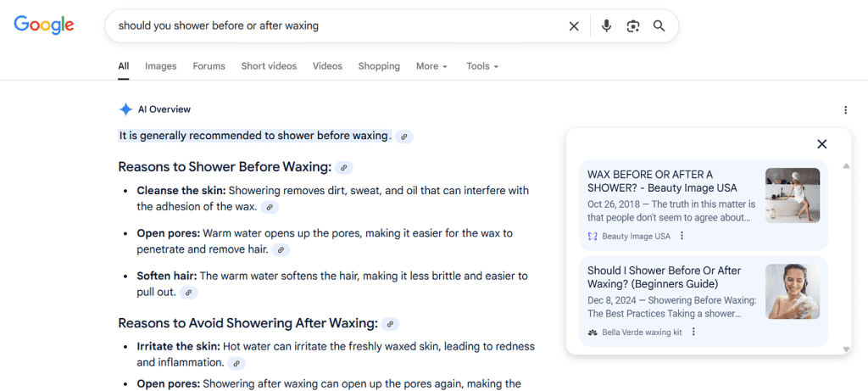The width and height of the screenshot is (868, 391).
Task: Switch to the Videos tab
Action: point(328,66)
